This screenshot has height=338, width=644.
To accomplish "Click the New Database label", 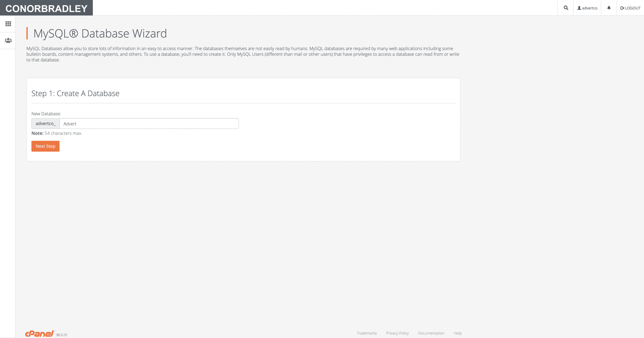I will pos(46,114).
